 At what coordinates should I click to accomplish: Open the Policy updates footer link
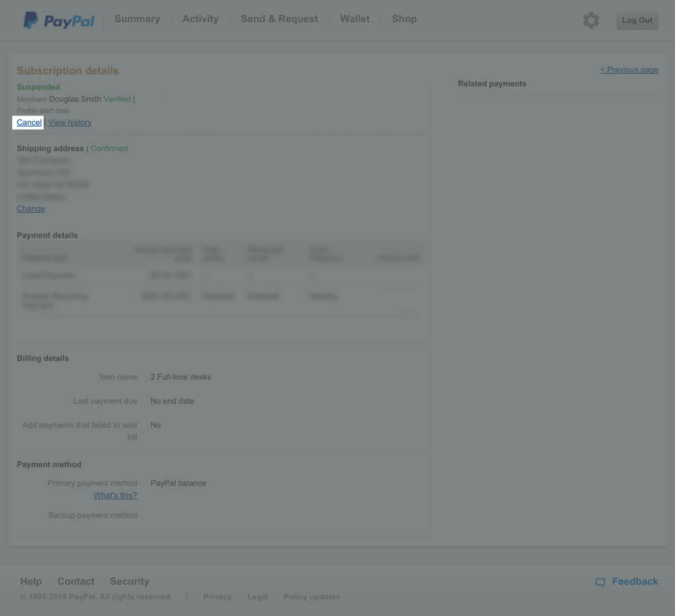(x=312, y=596)
